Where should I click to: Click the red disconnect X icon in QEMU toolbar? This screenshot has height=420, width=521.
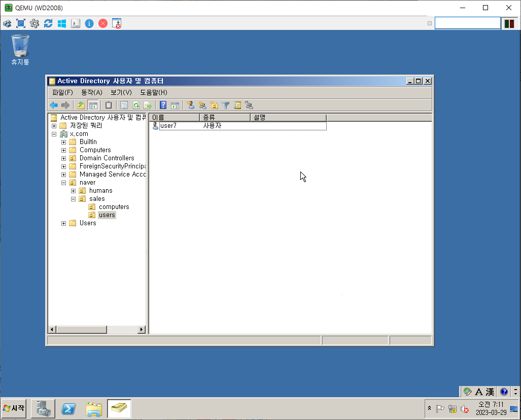click(103, 23)
